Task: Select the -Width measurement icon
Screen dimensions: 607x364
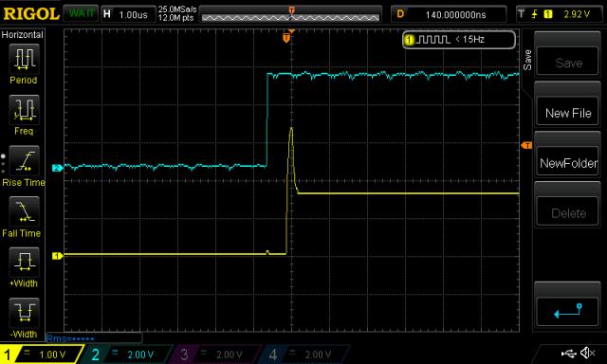Action: point(24,313)
